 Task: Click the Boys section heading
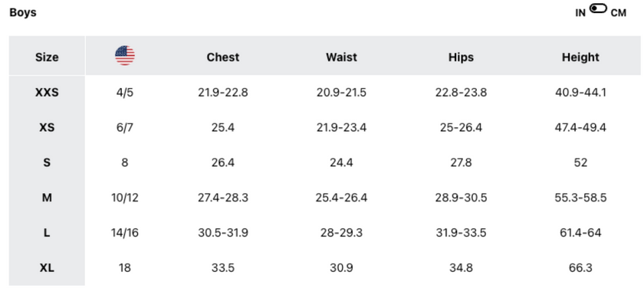[22, 12]
